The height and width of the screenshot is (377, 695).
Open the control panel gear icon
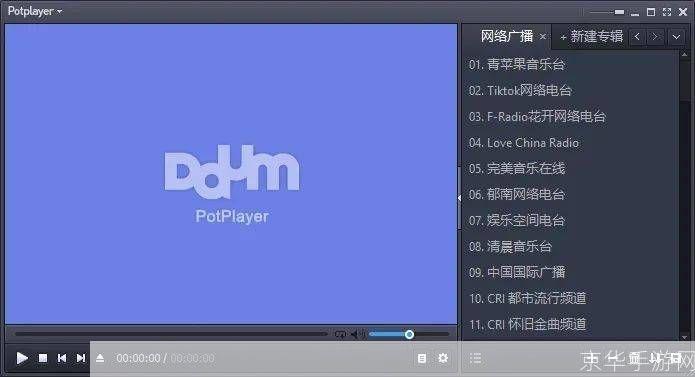pos(443,358)
